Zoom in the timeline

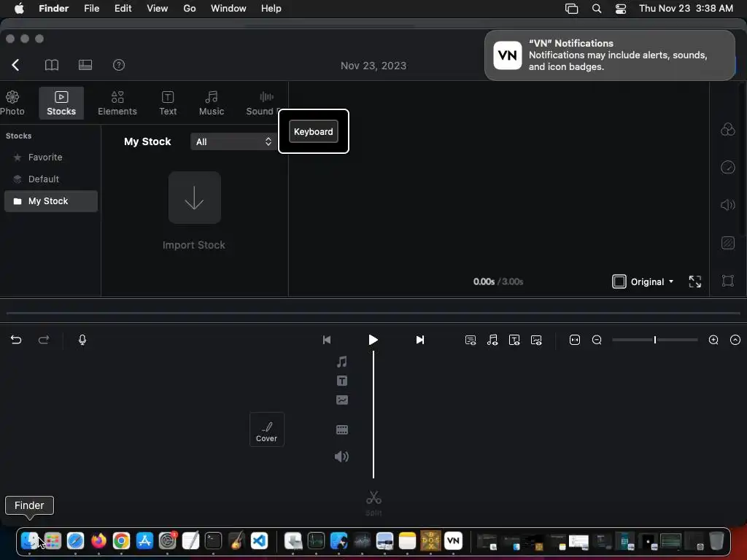point(713,340)
